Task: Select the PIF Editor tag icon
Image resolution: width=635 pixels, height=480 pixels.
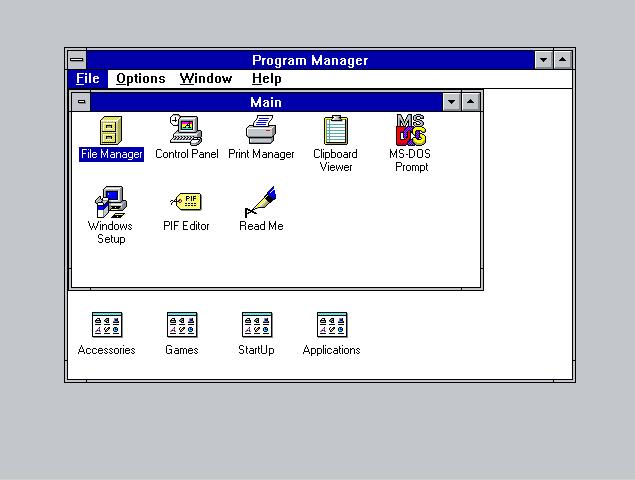Action: pos(186,201)
